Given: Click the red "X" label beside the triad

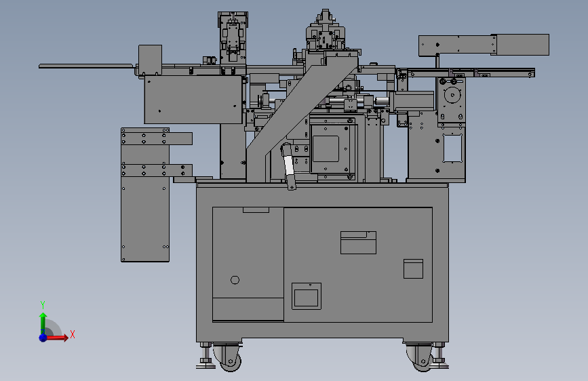Looking at the screenshot, I should pos(73,334).
